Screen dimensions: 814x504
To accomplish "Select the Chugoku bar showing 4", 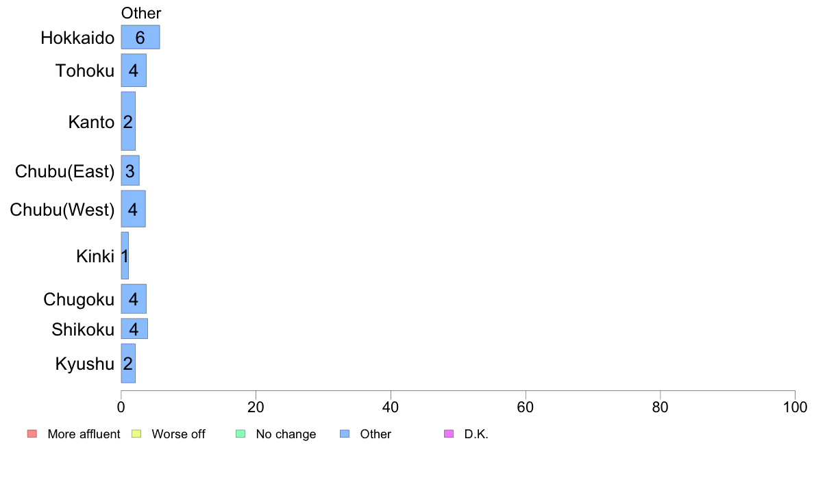I will click(x=134, y=299).
